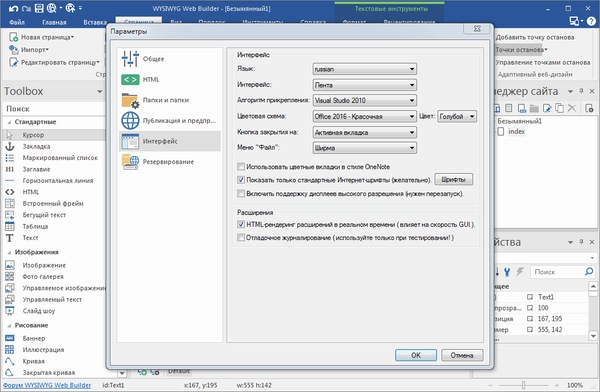Toggle standard Internet fonts only checkbox
This screenshot has width=600, height=392.
[x=241, y=180]
